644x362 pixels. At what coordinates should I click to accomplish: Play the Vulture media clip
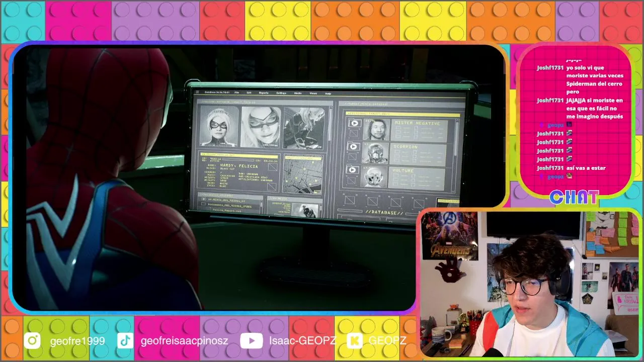[x=353, y=169]
